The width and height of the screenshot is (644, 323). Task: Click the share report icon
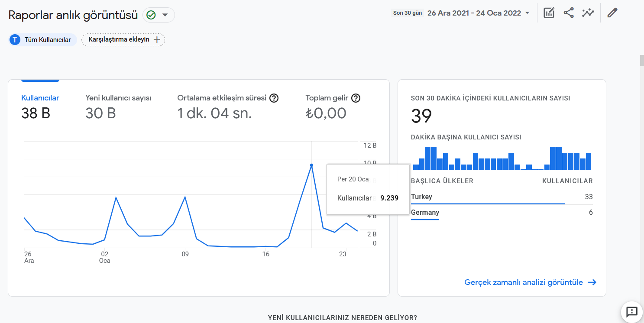(569, 13)
